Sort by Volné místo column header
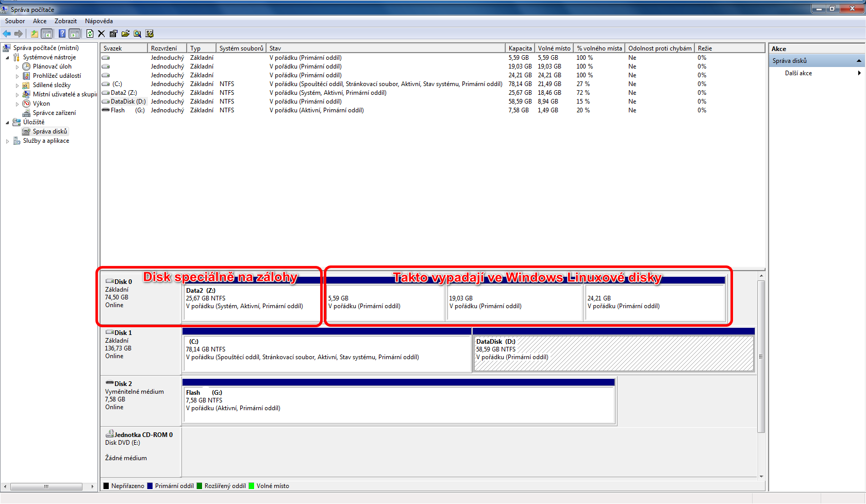Image resolution: width=866 pixels, height=504 pixels. [x=554, y=48]
